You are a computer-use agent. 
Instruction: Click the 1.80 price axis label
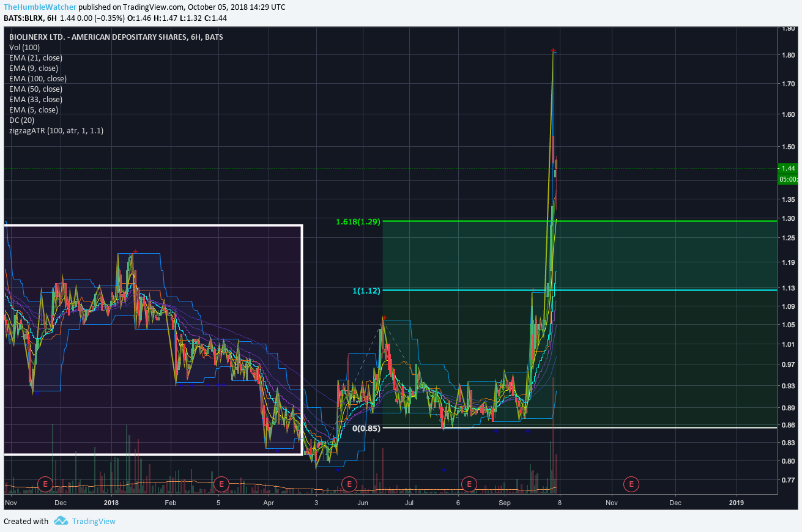(788, 55)
